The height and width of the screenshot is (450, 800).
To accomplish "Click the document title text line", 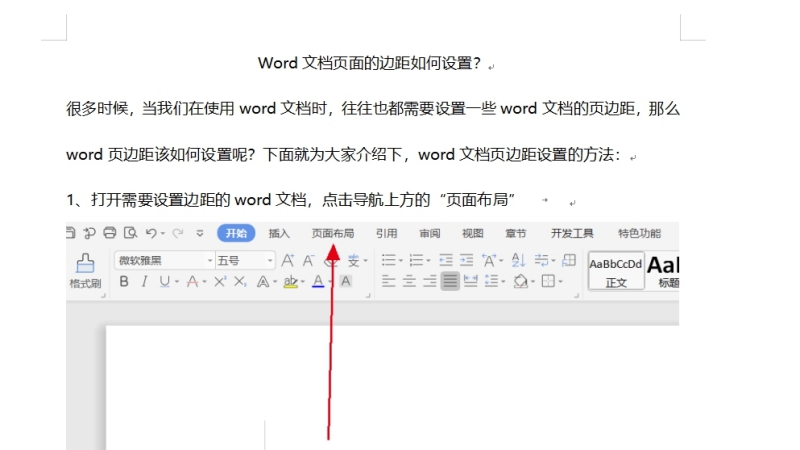I will point(370,64).
